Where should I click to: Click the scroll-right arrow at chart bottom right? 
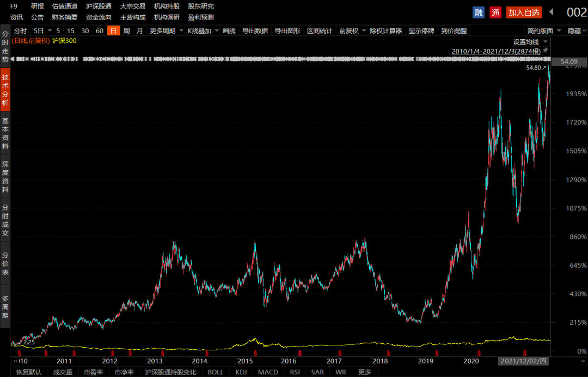coord(583,361)
